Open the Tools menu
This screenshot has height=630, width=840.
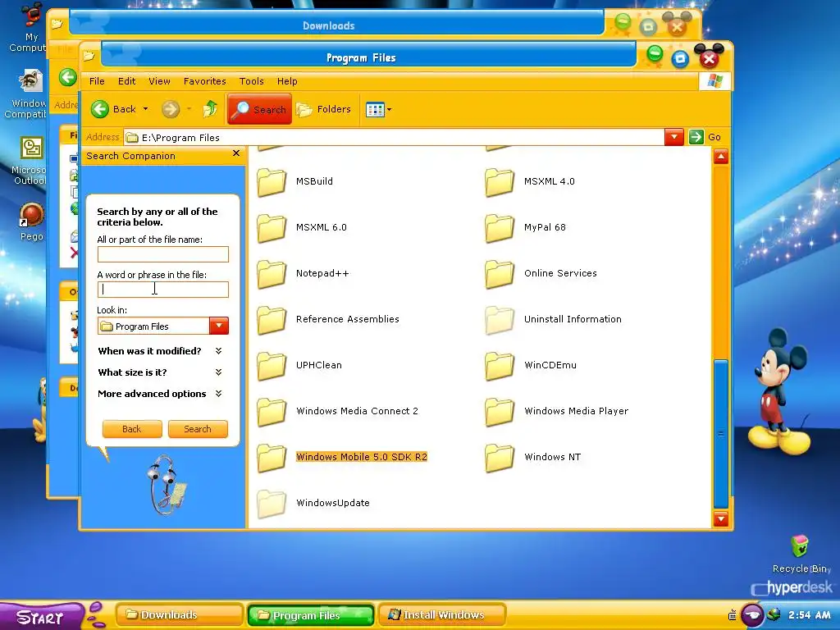(251, 81)
